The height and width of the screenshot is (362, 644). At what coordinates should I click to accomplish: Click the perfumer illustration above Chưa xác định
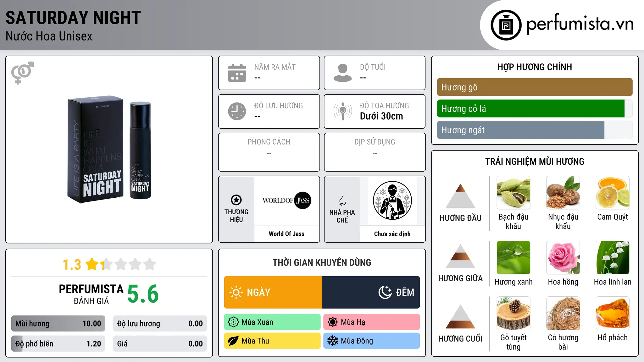tap(392, 200)
